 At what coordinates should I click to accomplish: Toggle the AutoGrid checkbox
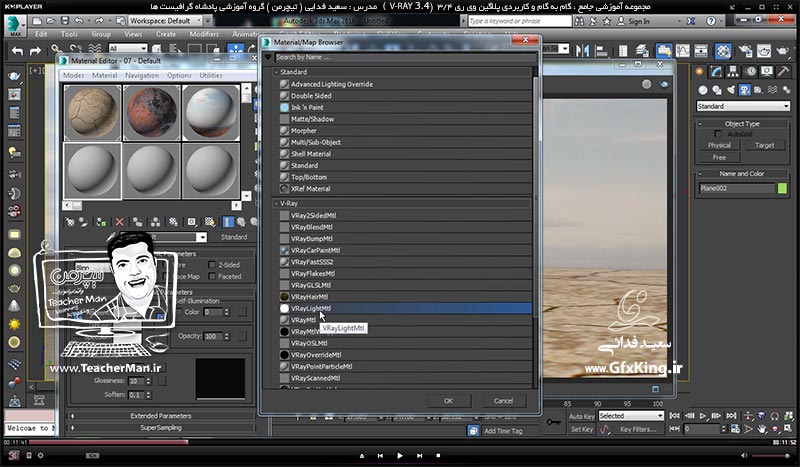click(x=718, y=134)
